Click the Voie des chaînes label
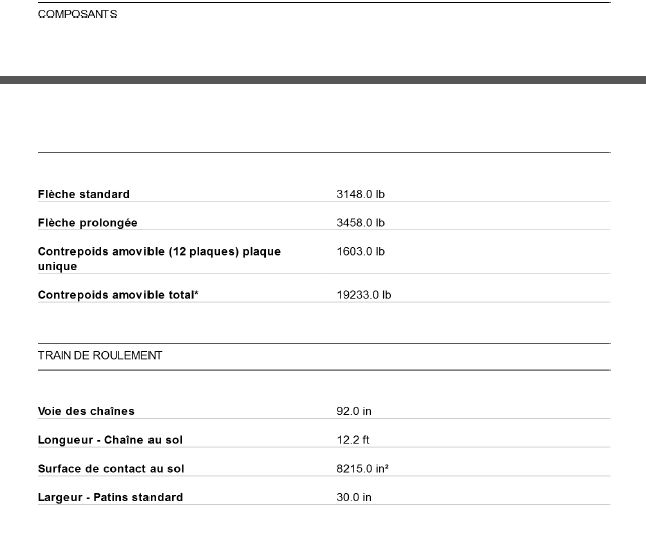 [86, 411]
